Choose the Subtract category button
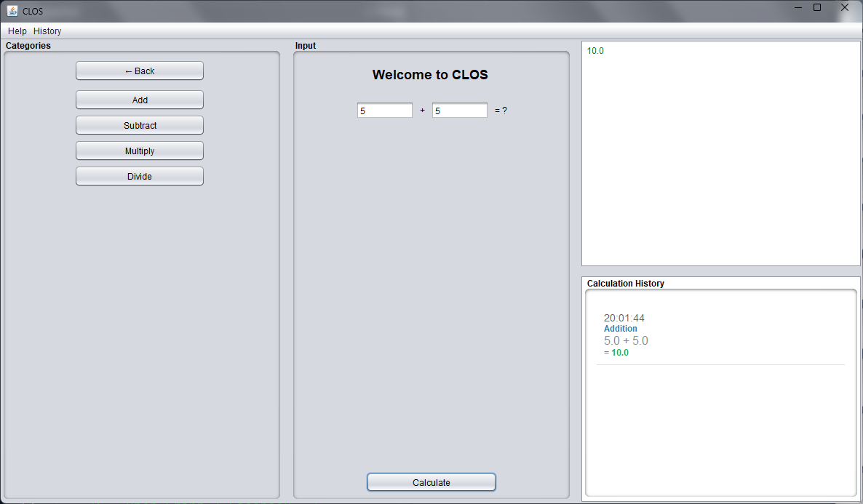The height and width of the screenshot is (504, 863). pos(140,125)
